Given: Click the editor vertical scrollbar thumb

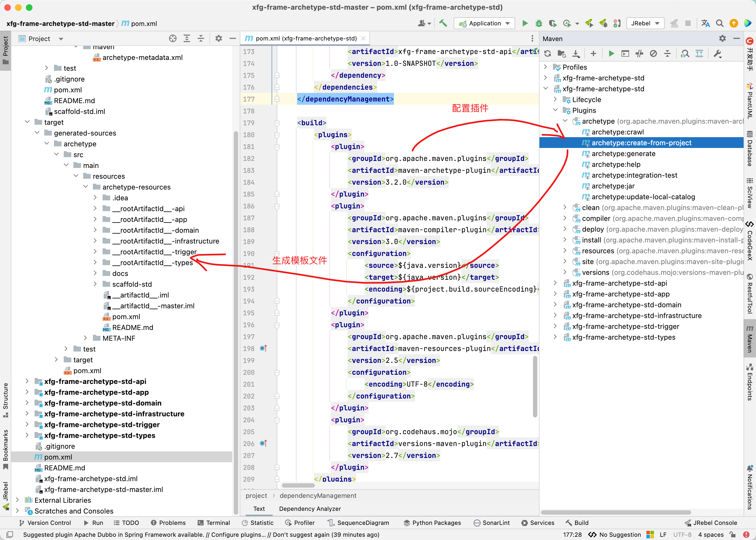Looking at the screenshot, I should click(x=535, y=386).
